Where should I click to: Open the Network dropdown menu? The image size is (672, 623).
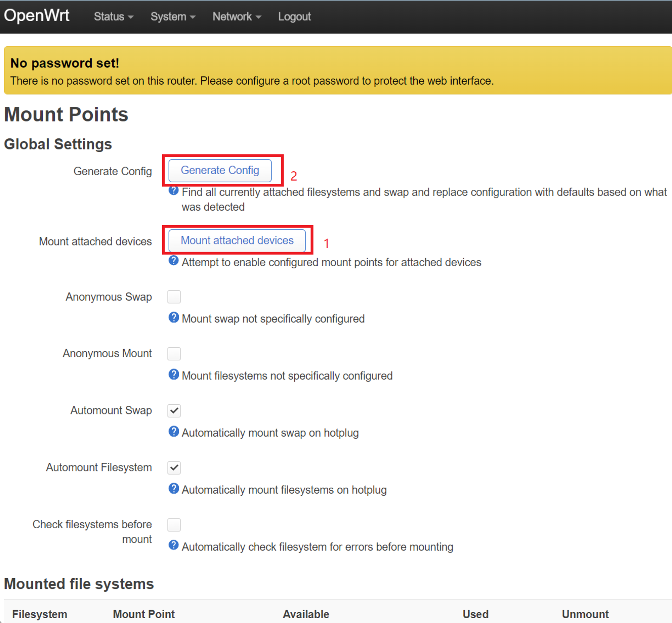[237, 16]
